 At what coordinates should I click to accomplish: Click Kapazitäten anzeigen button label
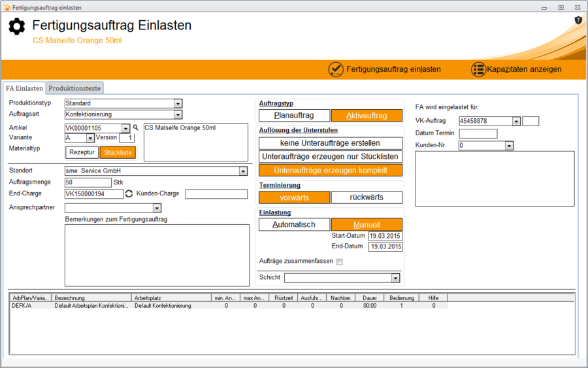point(524,69)
